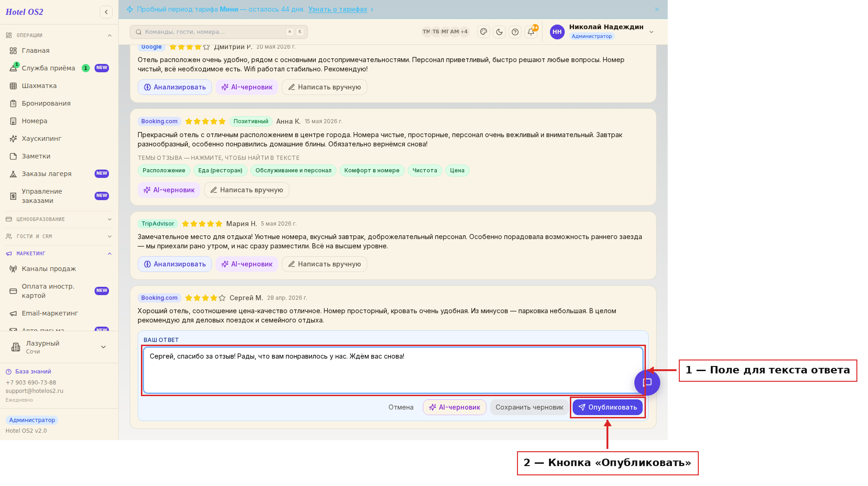Close the trial period banner
868x486 pixels.
(657, 9)
